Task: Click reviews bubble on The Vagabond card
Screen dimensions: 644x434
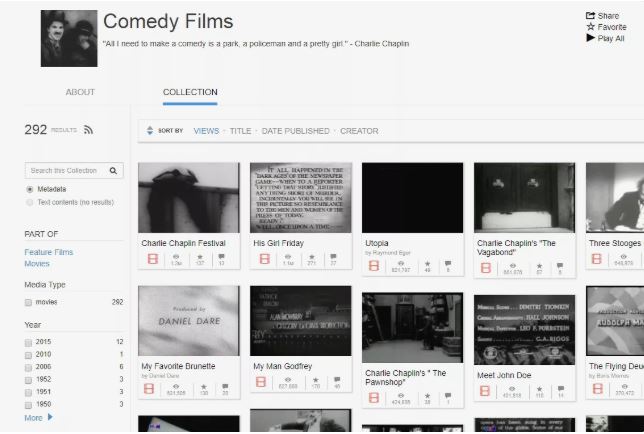Action: (x=560, y=266)
